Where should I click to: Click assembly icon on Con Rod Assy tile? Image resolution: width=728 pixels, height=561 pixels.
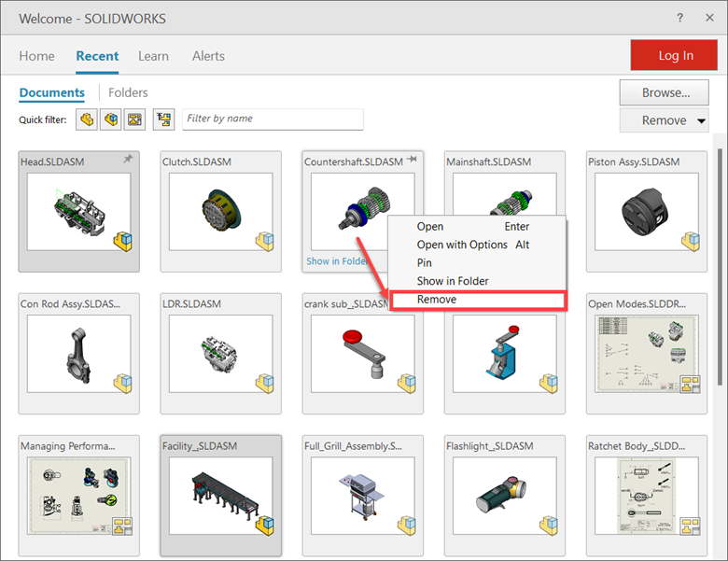pyautogui.click(x=123, y=384)
